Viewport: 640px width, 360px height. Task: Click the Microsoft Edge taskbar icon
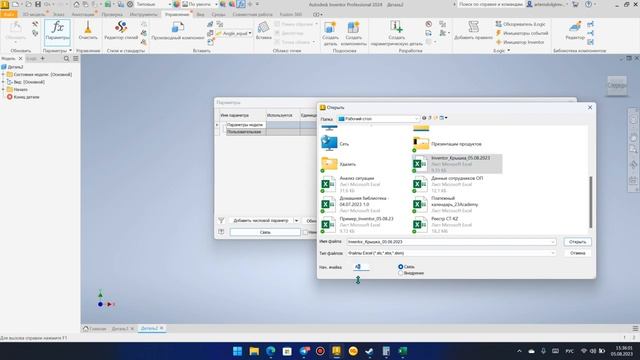(x=270, y=351)
